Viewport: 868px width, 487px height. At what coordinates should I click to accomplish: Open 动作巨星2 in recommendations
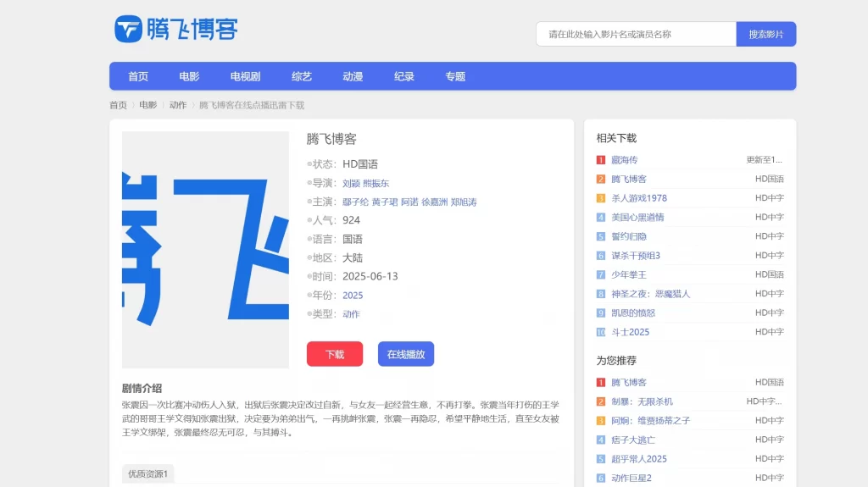(631, 479)
